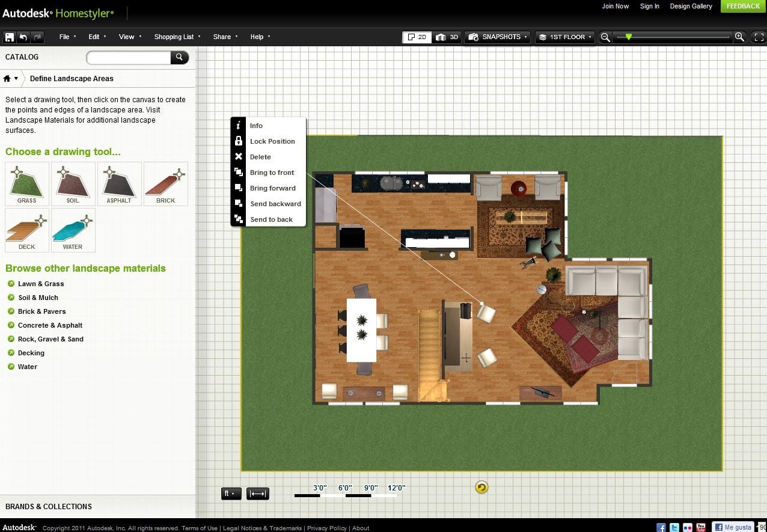Click the FEEDBACK button
767x532 pixels.
point(742,6)
